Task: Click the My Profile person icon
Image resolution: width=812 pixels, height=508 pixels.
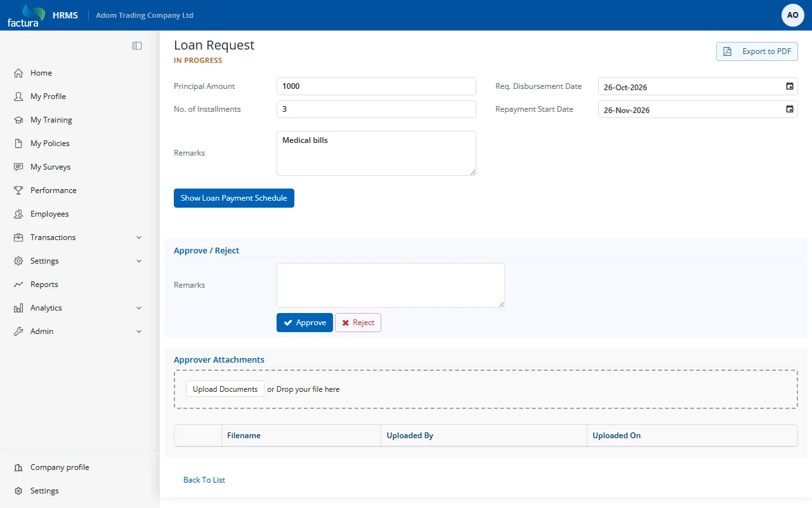Action: 18,97
